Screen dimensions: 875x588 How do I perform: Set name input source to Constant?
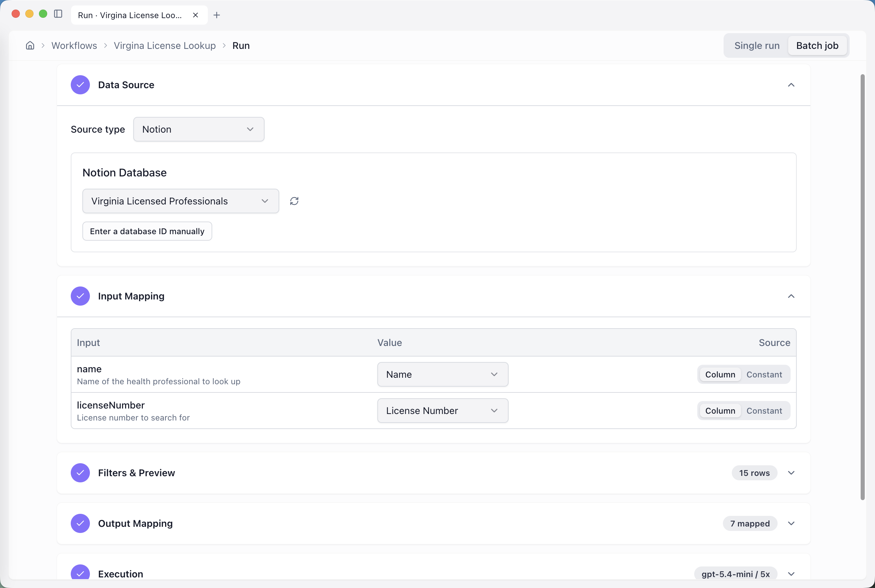click(764, 375)
